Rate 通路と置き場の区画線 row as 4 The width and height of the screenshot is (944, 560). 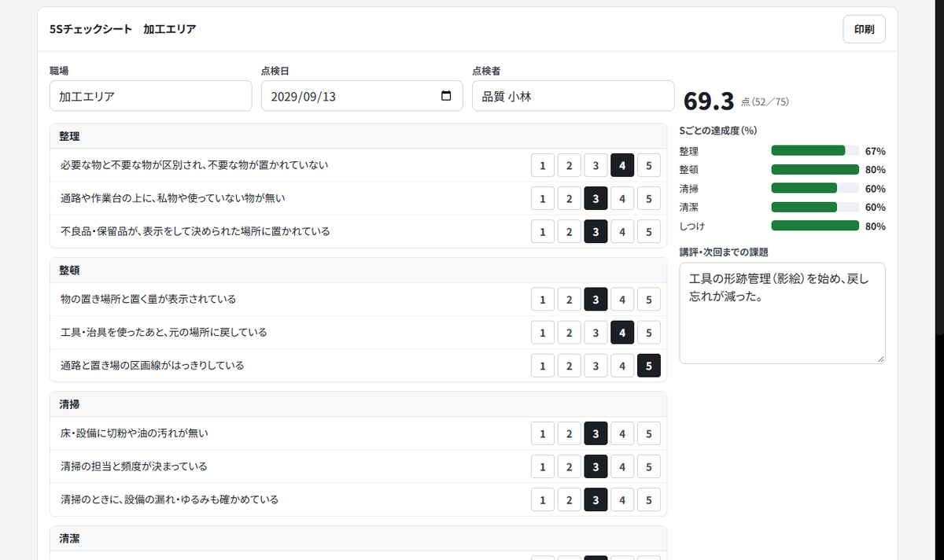click(x=621, y=366)
